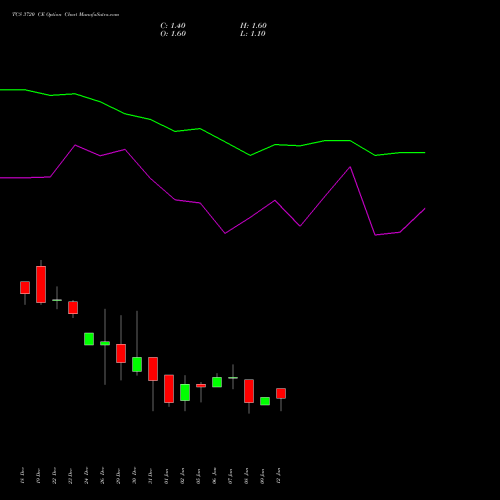This screenshot has height=500, width=500.
Task: Click the '23 Dec' date axis label
Action: (70, 476)
